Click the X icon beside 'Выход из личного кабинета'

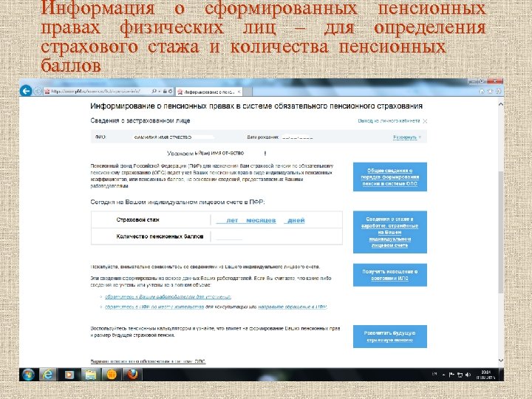pyautogui.click(x=425, y=121)
